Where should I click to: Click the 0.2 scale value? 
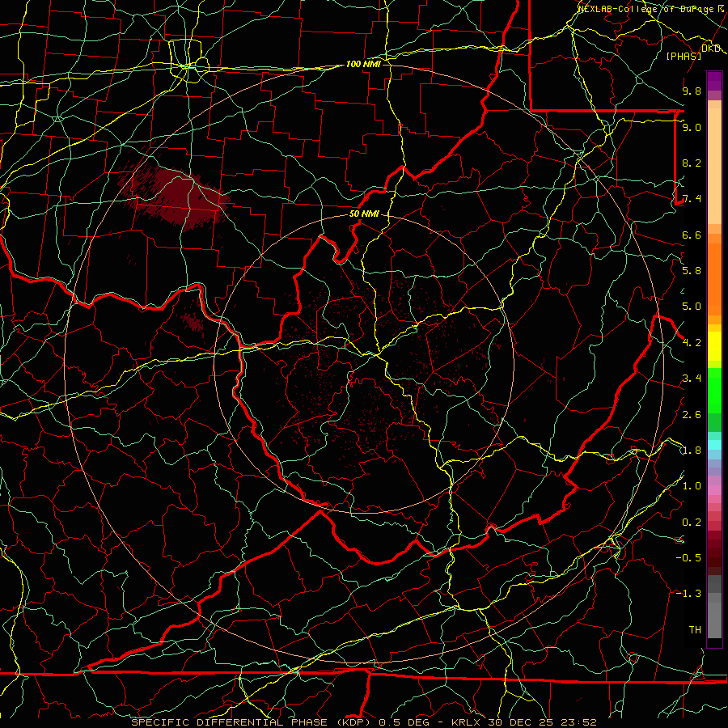692,523
